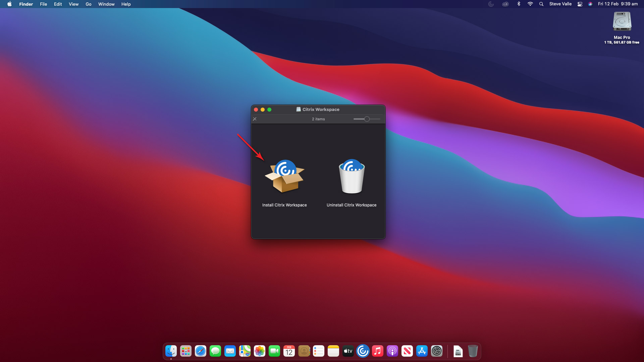Viewport: 644px width, 362px height.
Task: Select the Install Citrix Workspace package icon
Action: point(284,177)
